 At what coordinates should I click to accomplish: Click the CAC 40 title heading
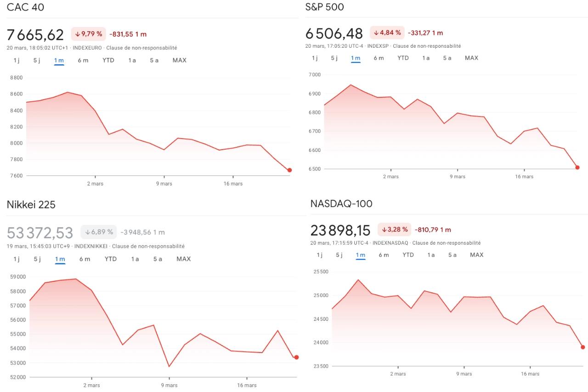[x=26, y=7]
